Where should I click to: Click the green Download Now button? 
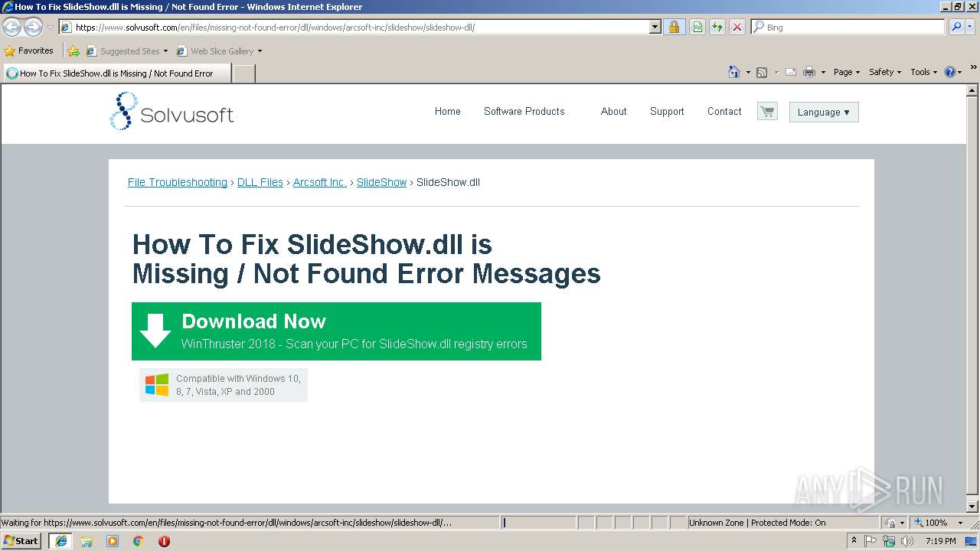point(336,331)
